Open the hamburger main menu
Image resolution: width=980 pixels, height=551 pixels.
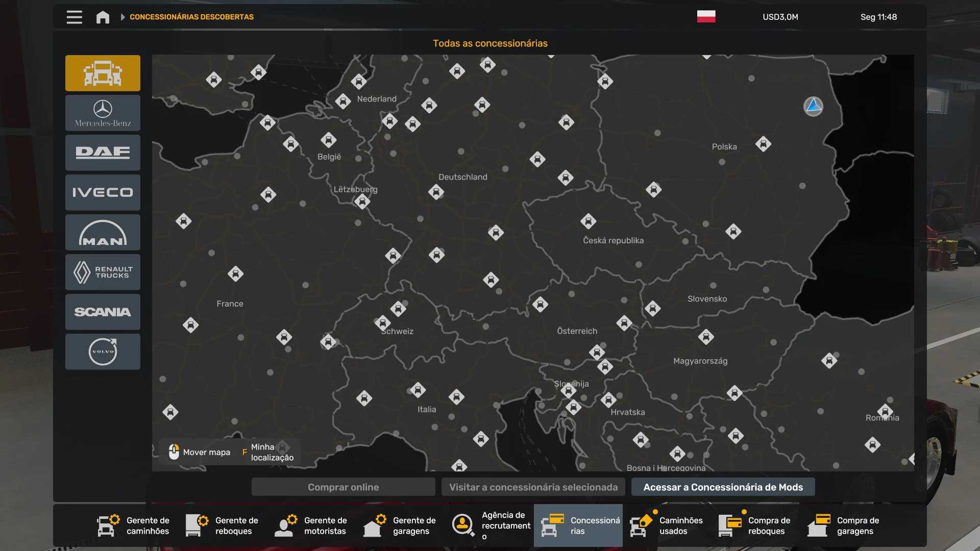point(75,17)
